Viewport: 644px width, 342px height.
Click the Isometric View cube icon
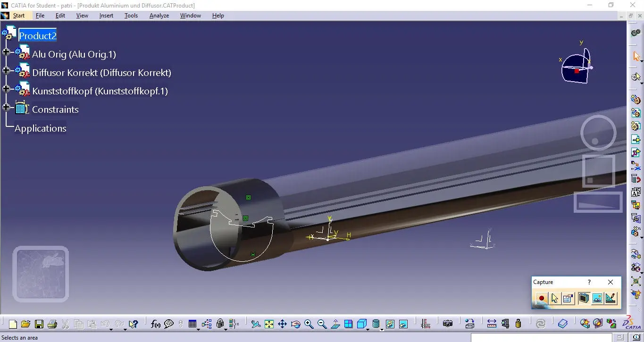pos(362,324)
